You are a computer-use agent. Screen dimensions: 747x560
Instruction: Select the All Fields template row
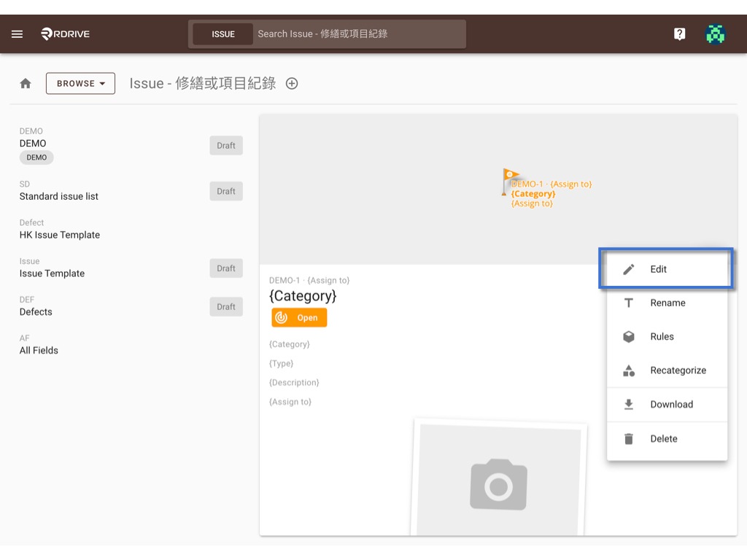coord(131,345)
